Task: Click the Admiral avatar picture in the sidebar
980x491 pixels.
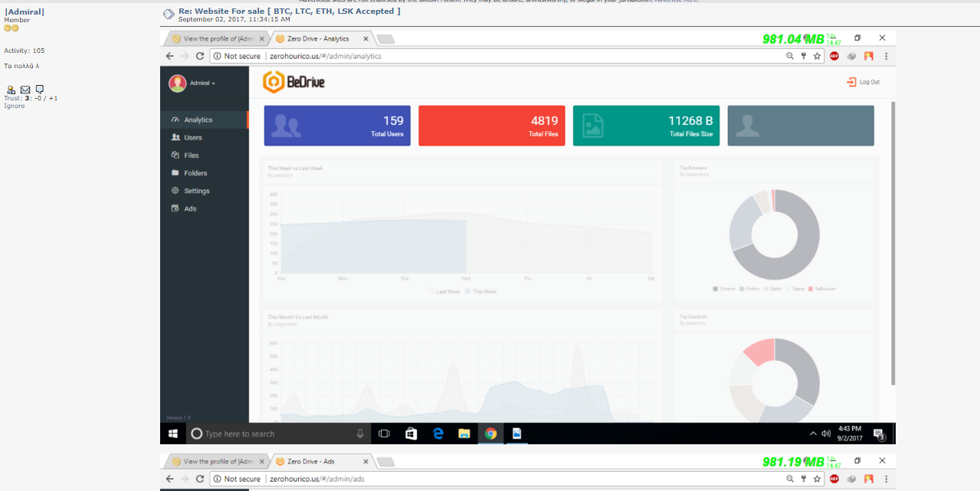Action: tap(177, 83)
